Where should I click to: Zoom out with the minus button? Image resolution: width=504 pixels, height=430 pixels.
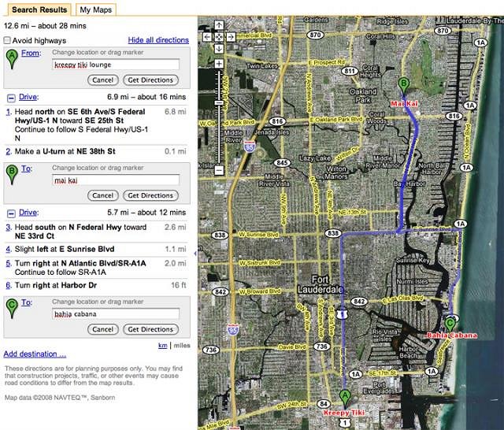pyautogui.click(x=219, y=169)
